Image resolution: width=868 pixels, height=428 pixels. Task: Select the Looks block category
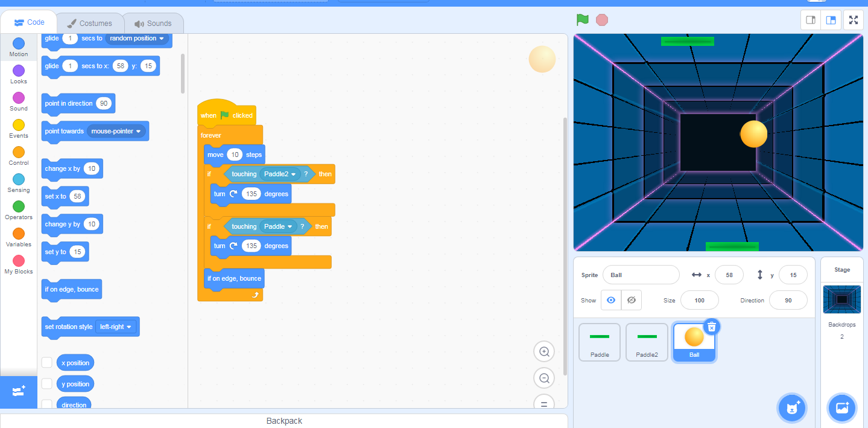coord(19,74)
